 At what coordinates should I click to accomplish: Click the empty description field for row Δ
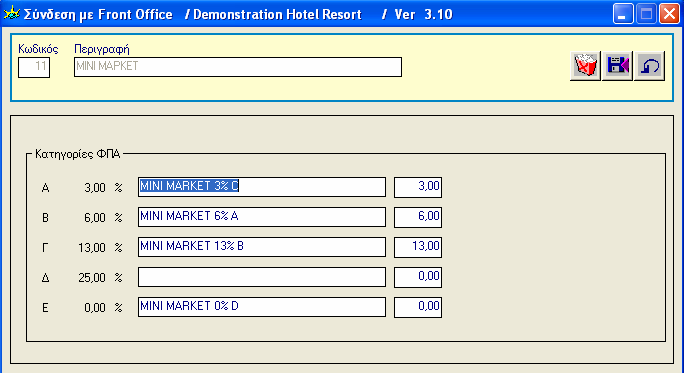point(262,277)
